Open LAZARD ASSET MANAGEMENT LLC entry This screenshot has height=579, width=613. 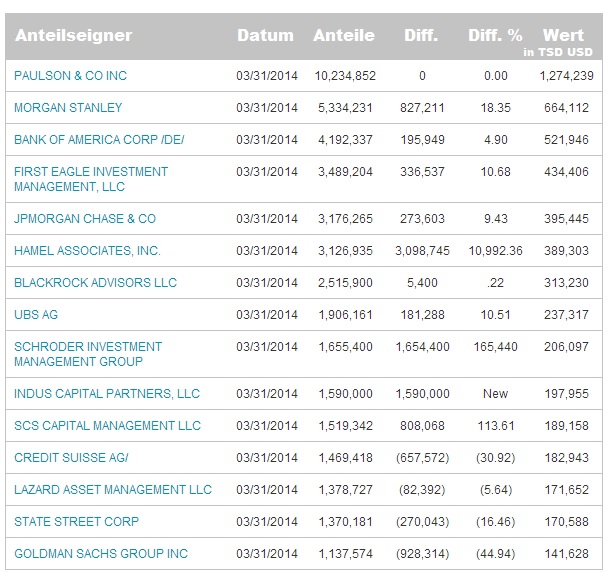[x=113, y=490]
